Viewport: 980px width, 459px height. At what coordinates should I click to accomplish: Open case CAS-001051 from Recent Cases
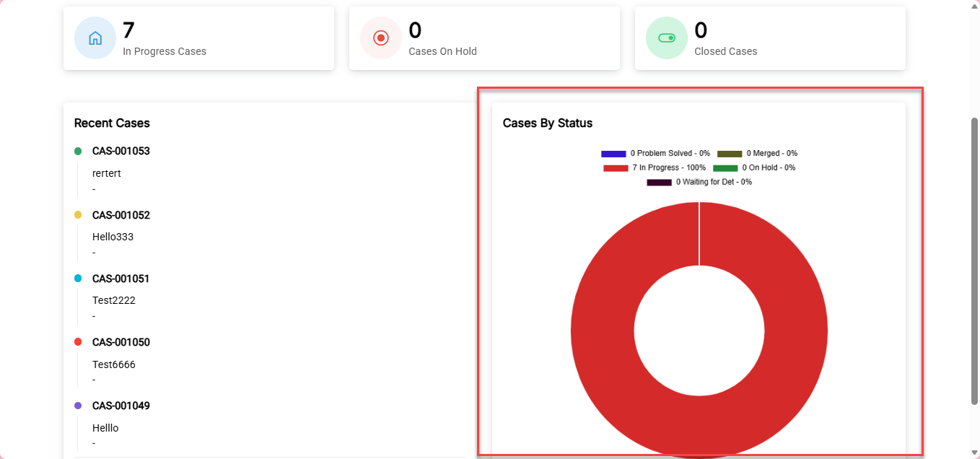[x=121, y=279]
